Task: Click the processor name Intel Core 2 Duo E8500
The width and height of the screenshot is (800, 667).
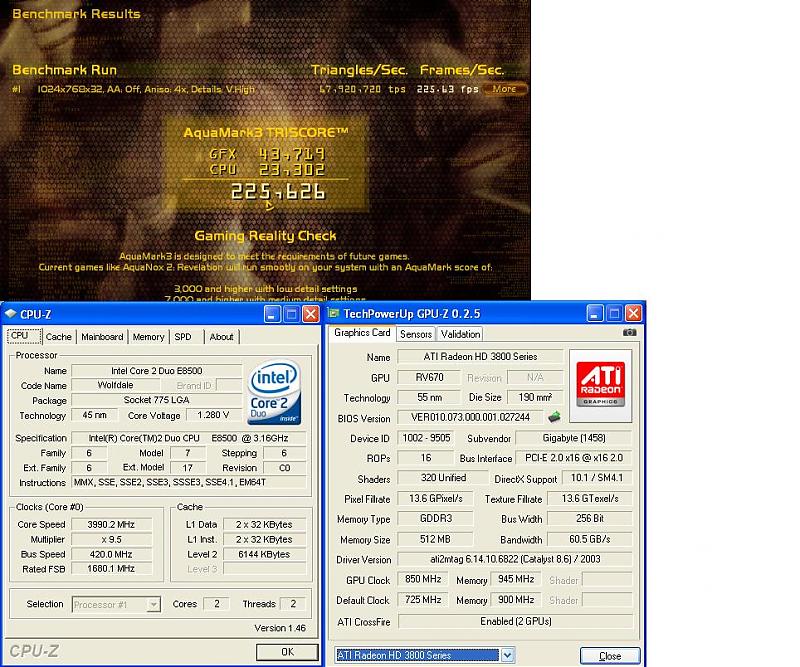Action: pos(157,370)
